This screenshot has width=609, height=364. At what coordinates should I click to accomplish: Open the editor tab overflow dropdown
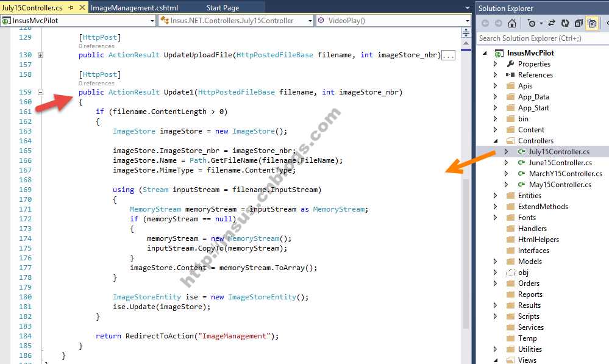click(467, 8)
